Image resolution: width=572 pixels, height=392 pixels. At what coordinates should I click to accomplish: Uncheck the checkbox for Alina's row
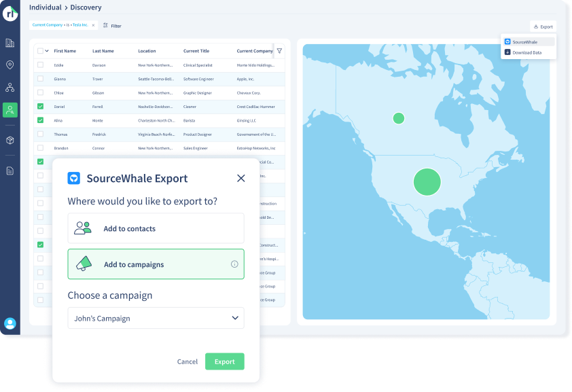[41, 120]
